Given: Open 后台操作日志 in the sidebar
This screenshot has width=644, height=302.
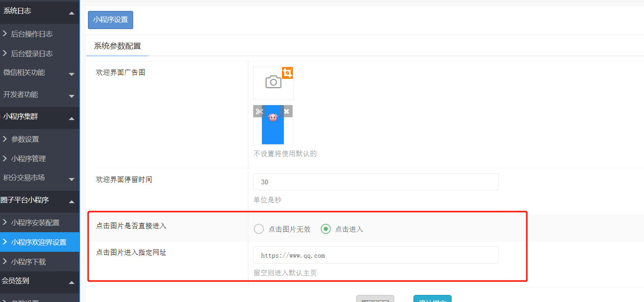Looking at the screenshot, I should (x=31, y=34).
